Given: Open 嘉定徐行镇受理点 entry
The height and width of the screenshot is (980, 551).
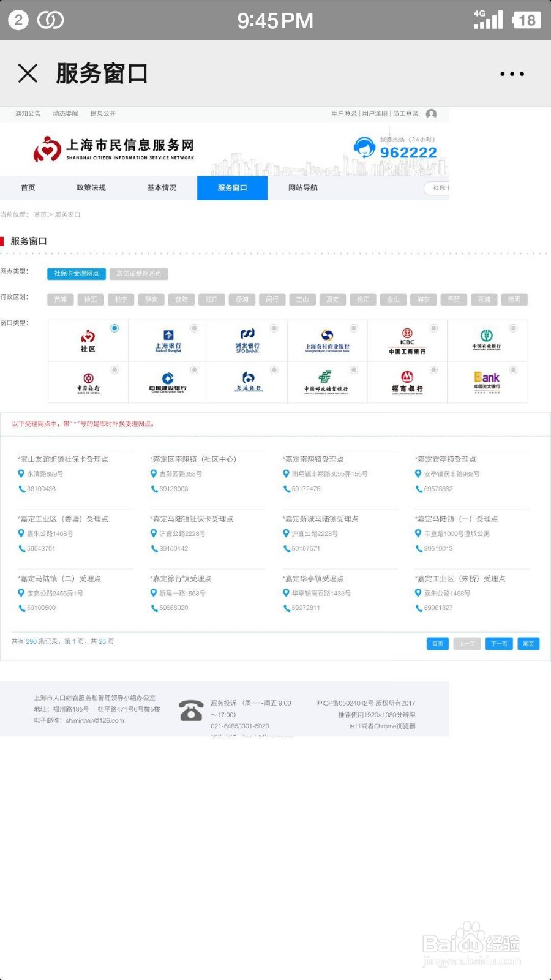Looking at the screenshot, I should (181, 579).
